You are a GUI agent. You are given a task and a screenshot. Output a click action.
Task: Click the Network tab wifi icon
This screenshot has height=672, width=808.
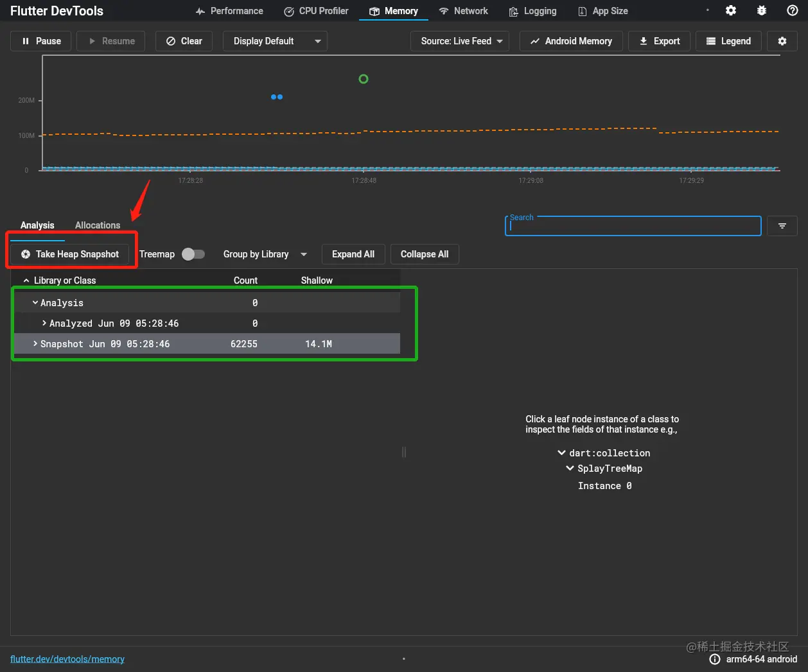[x=444, y=12]
